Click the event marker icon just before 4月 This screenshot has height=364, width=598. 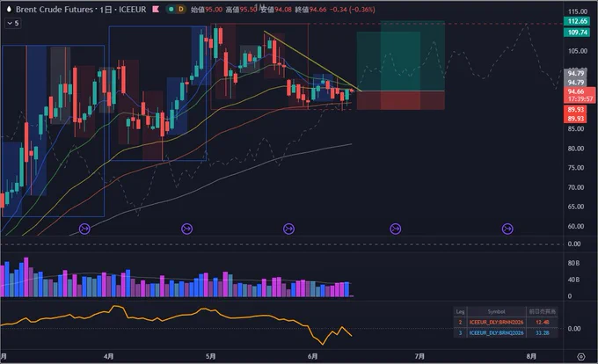pyautogui.click(x=84, y=229)
